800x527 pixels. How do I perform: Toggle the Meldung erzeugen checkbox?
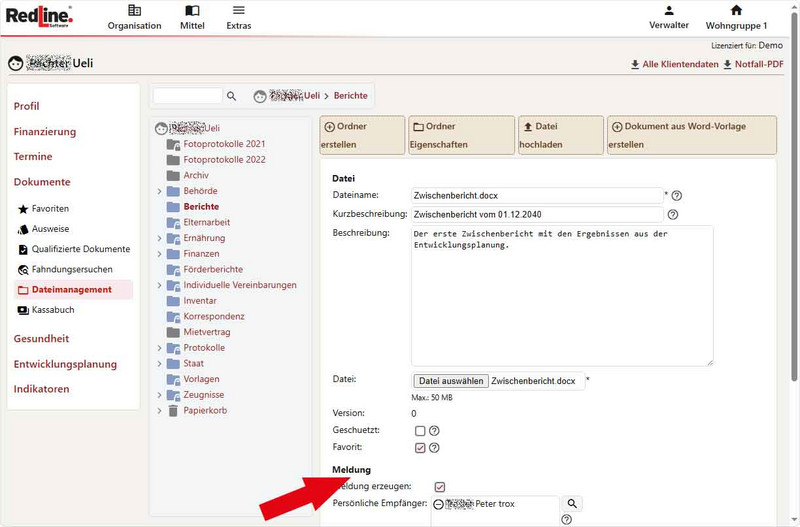[440, 486]
